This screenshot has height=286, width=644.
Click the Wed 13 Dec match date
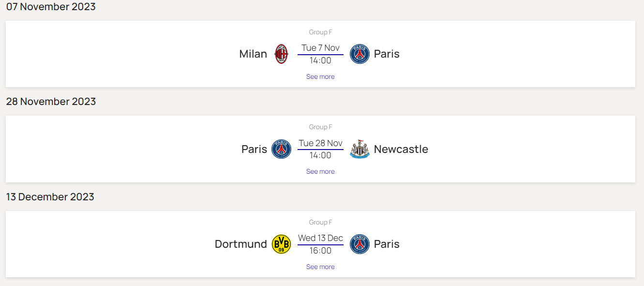[320, 238]
